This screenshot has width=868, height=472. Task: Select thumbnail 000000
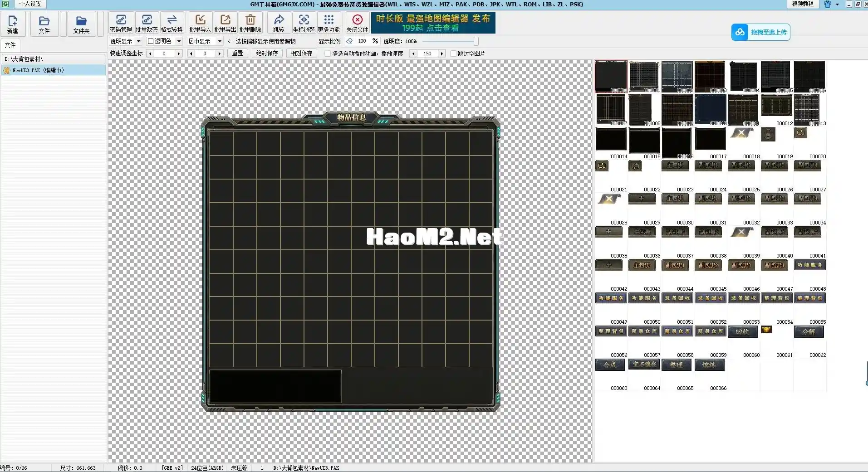coord(611,77)
